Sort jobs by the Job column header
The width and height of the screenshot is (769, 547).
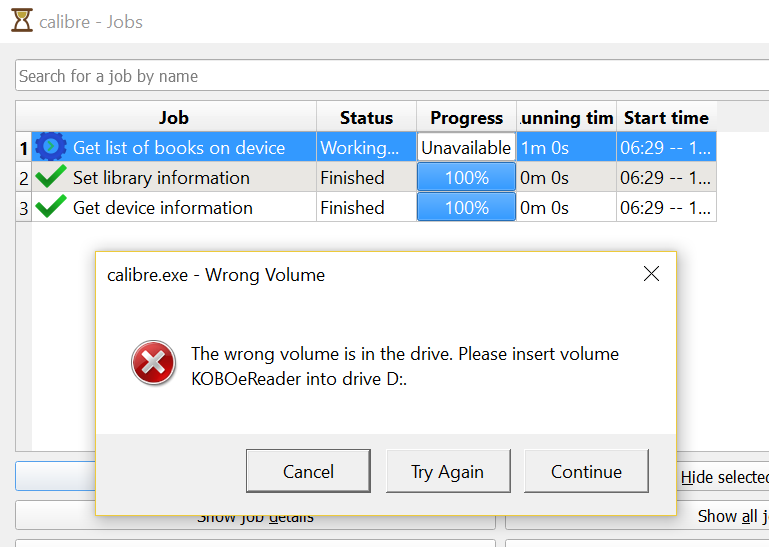173,117
